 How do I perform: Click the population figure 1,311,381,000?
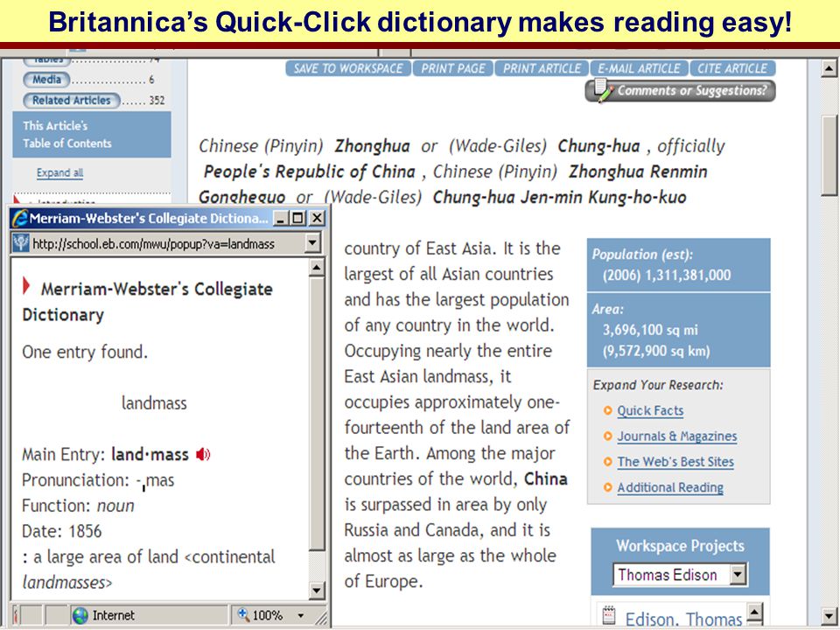[688, 276]
